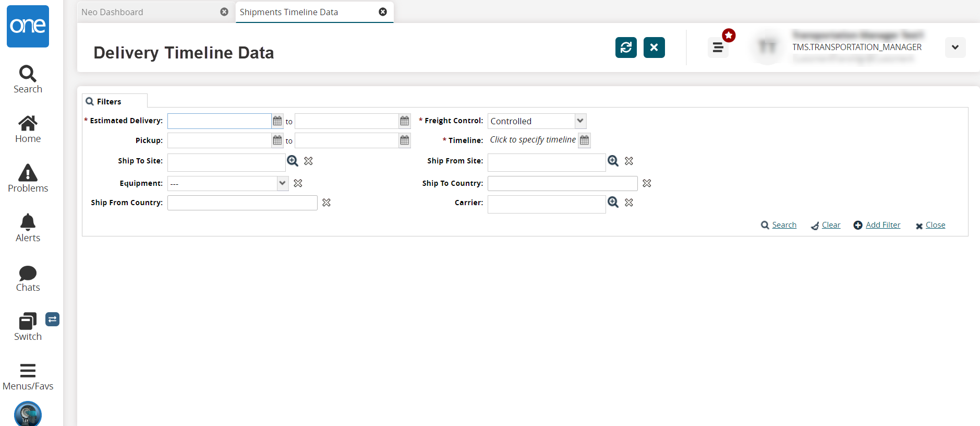Click the Carrier input field
Viewport: 980px width, 426px height.
[x=547, y=204]
